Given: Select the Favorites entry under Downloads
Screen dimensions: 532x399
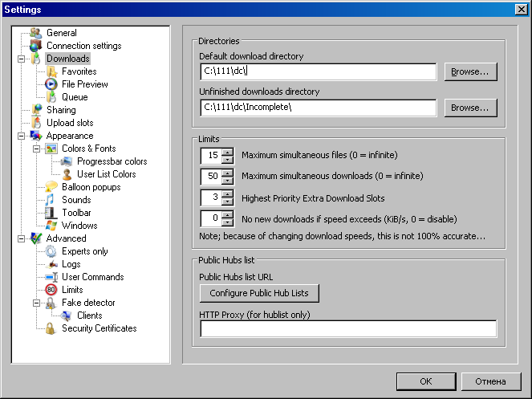Looking at the screenshot, I should (79, 71).
